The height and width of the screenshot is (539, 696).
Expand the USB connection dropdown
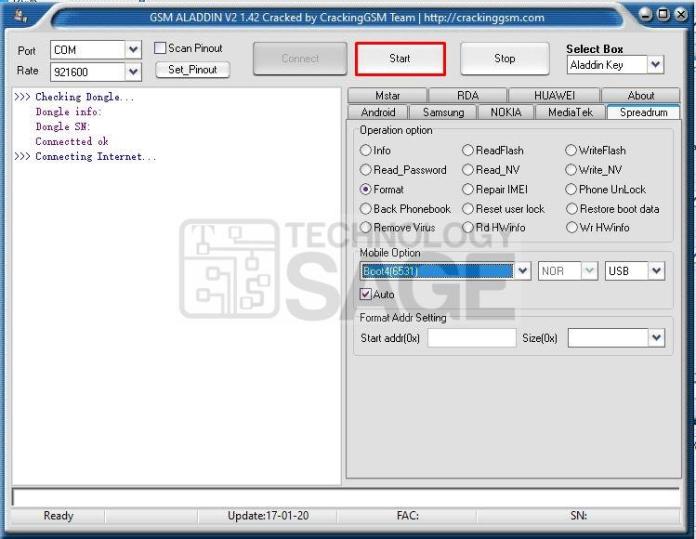656,270
